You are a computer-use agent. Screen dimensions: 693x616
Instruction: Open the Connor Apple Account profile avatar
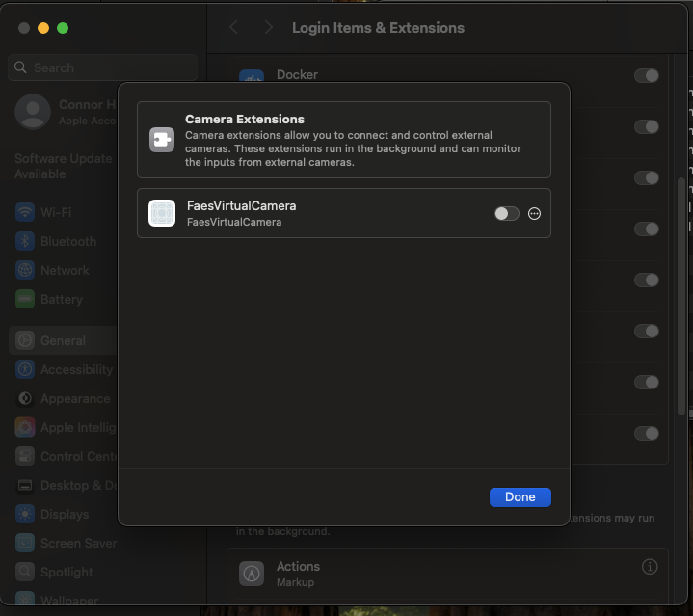click(33, 112)
